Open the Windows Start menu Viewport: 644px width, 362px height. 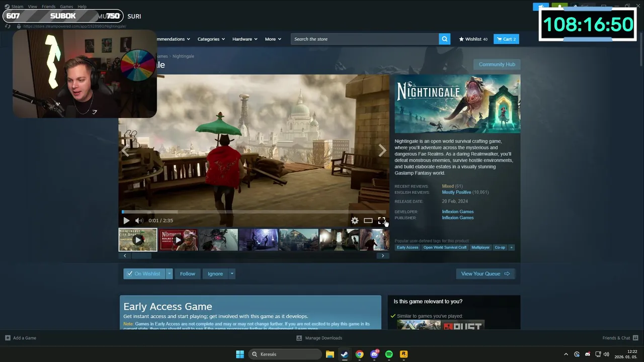240,354
